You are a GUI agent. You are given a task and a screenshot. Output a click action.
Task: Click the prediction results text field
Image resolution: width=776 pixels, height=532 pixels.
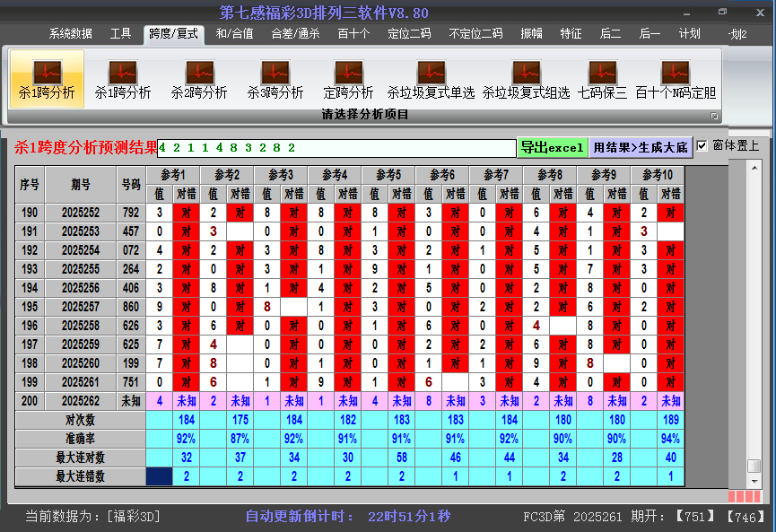pos(336,147)
